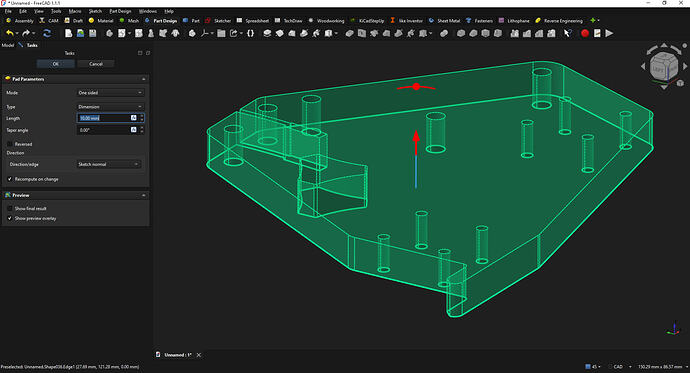Collapse the Pad Parameters section

[x=143, y=79]
